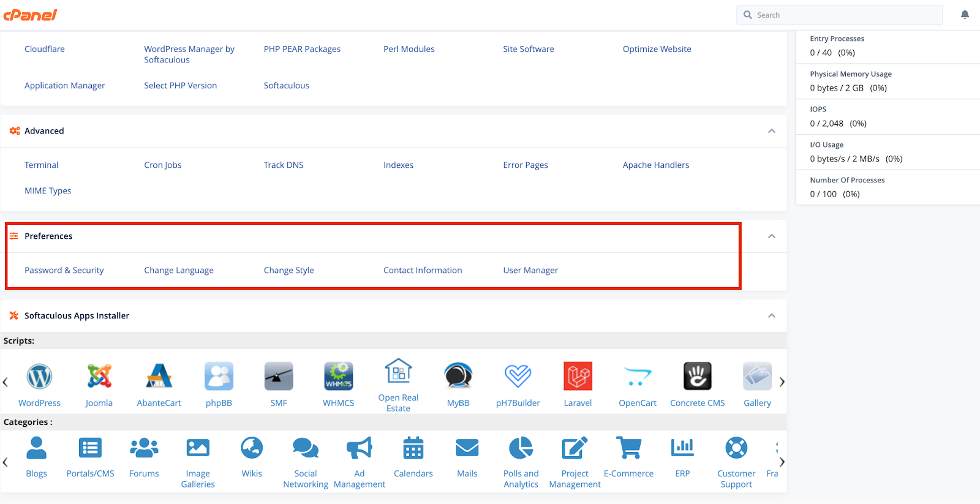Select the Open Real Estate icon
The height and width of the screenshot is (504, 980).
[398, 371]
